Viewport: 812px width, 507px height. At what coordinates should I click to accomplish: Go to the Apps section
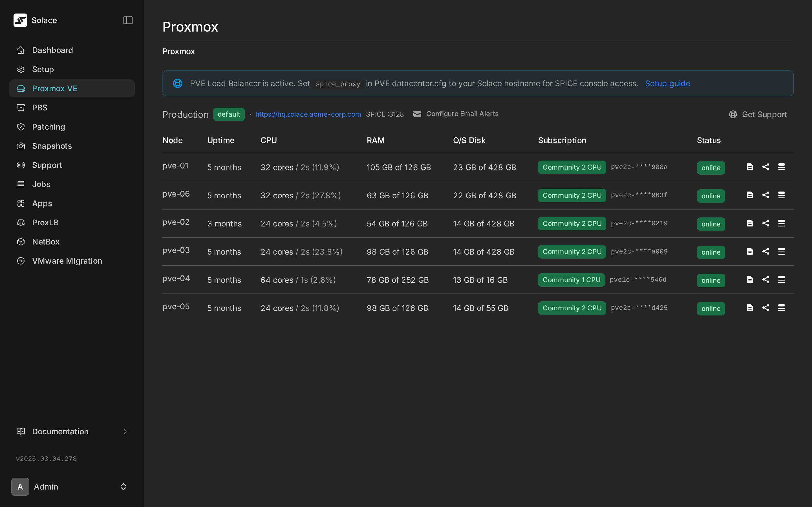[42, 203]
